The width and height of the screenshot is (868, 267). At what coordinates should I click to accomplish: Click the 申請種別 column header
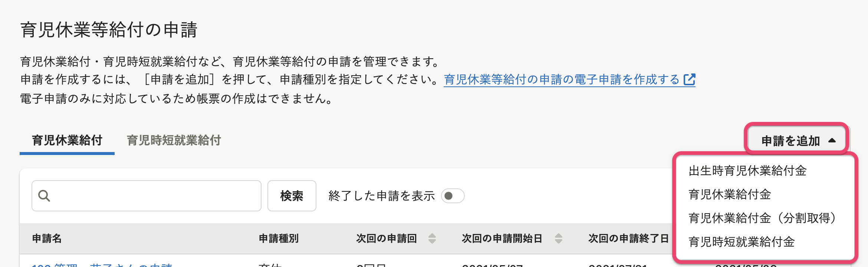pos(279,238)
